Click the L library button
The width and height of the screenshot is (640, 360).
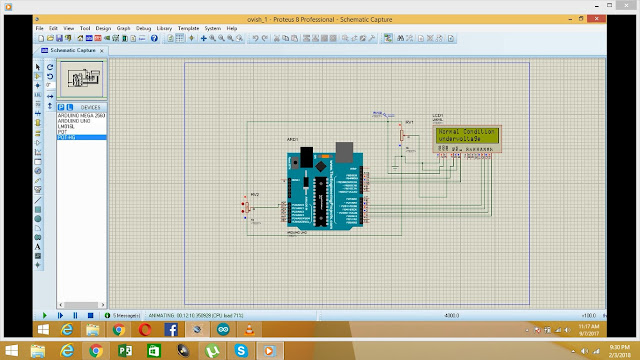click(69, 107)
